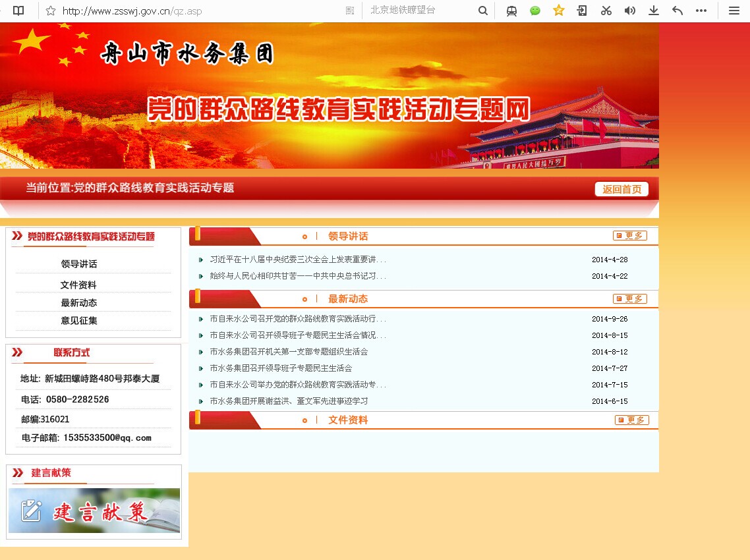The image size is (750, 560).
Task: Open the three-dots more tools menu
Action: (x=701, y=11)
